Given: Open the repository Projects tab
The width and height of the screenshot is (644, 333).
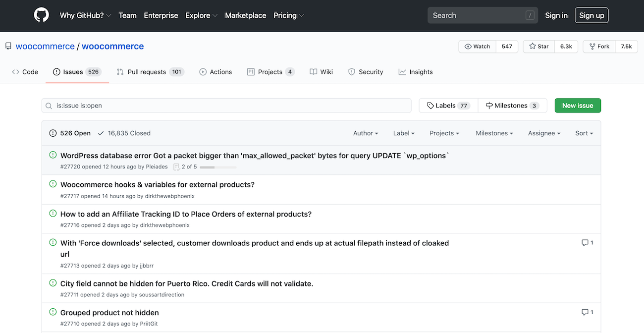Looking at the screenshot, I should point(270,72).
